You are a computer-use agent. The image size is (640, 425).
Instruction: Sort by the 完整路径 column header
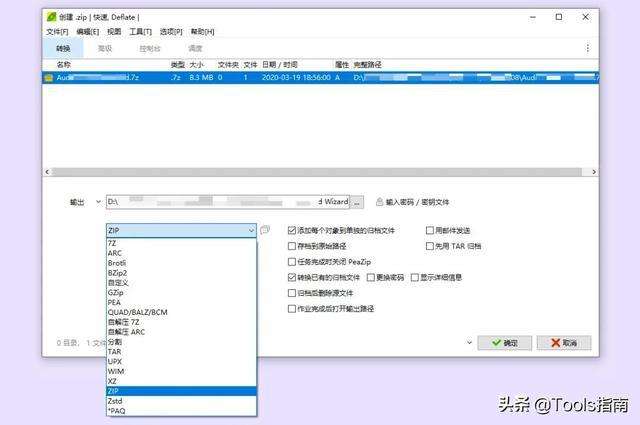point(367,65)
